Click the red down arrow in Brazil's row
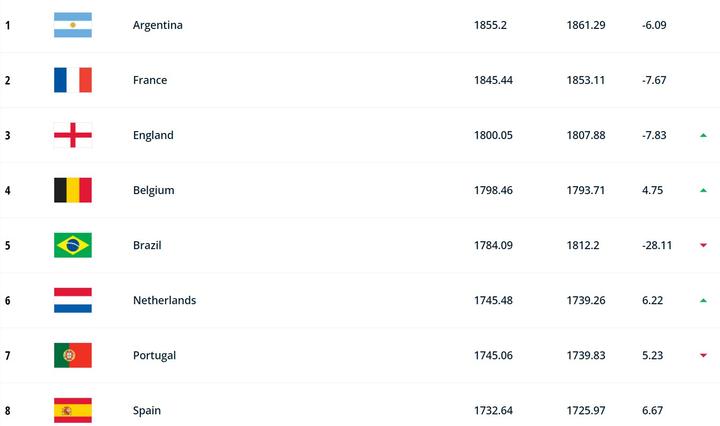 click(704, 245)
